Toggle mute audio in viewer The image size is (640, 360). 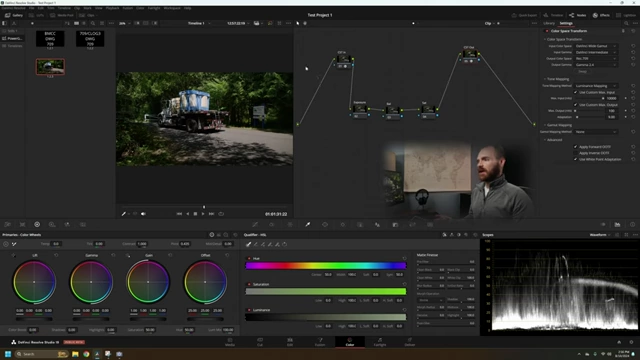(x=143, y=214)
